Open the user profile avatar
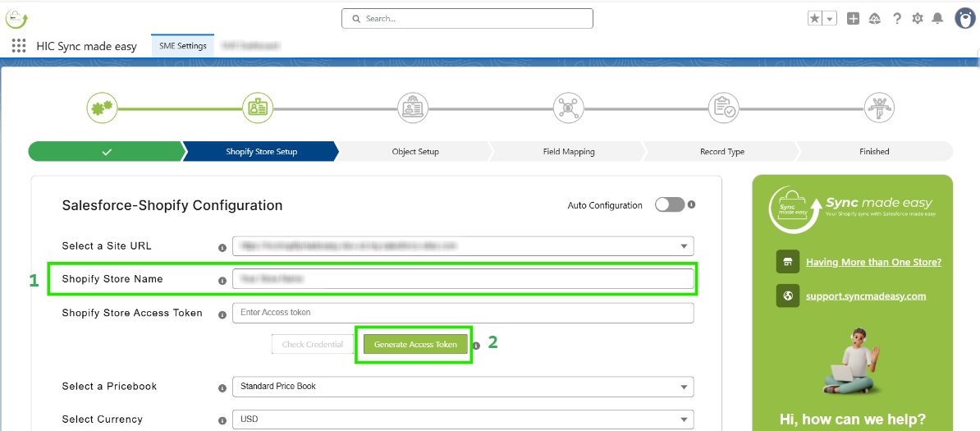This screenshot has width=980, height=431. [x=965, y=18]
